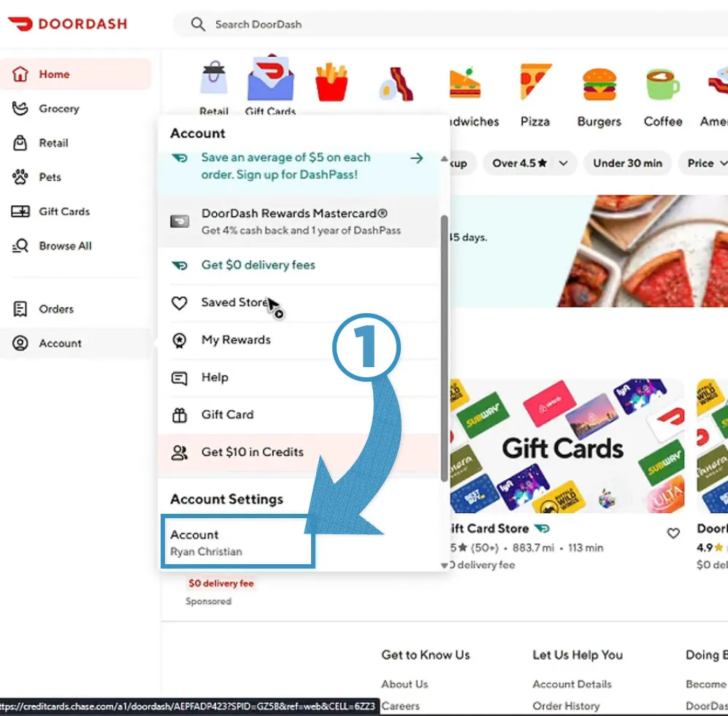Open Retail in the sidebar
The image size is (728, 716).
coord(76,143)
